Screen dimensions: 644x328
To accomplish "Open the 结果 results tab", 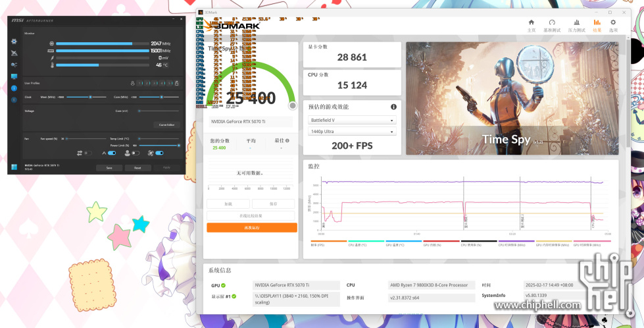I will [597, 26].
